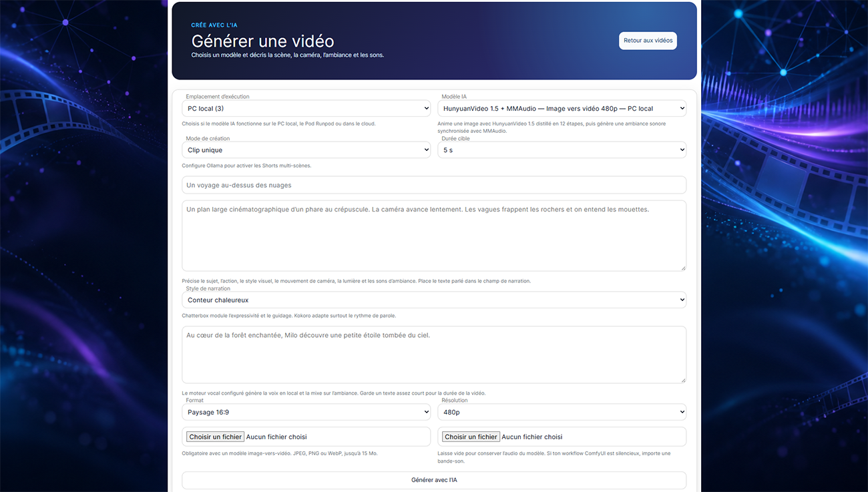Open the Emplacement d'exécution dropdown
This screenshot has height=492, width=868.
[306, 108]
